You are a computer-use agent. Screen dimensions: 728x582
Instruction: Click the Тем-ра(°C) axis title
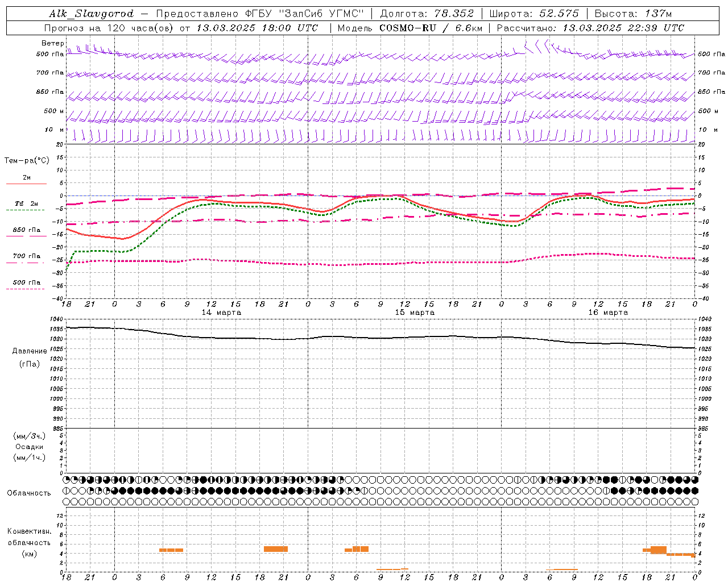[x=27, y=161]
